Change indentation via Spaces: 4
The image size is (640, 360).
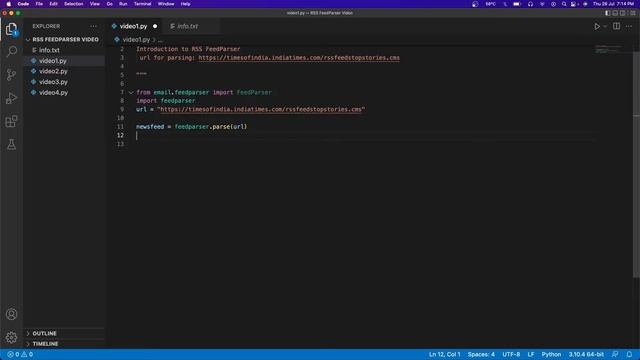[481, 354]
